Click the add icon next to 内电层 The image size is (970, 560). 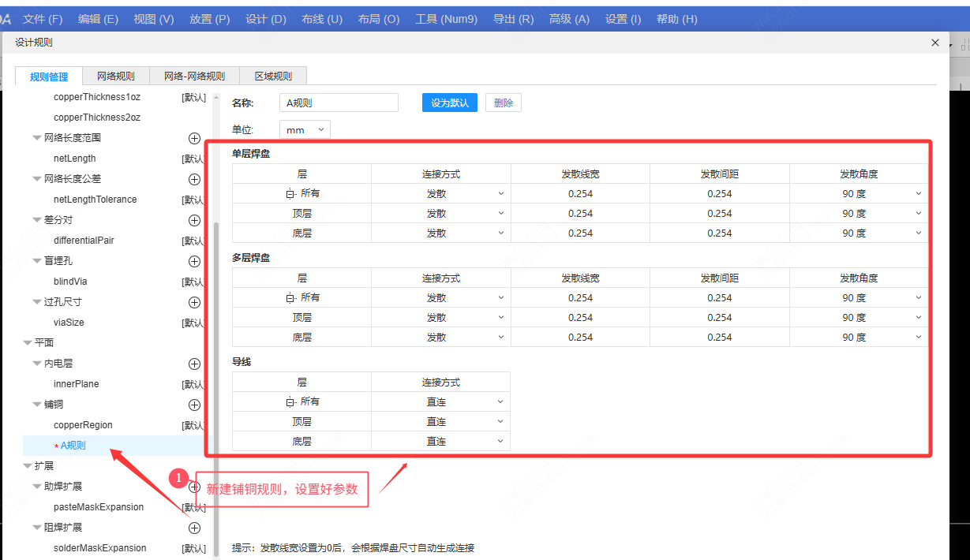(194, 363)
